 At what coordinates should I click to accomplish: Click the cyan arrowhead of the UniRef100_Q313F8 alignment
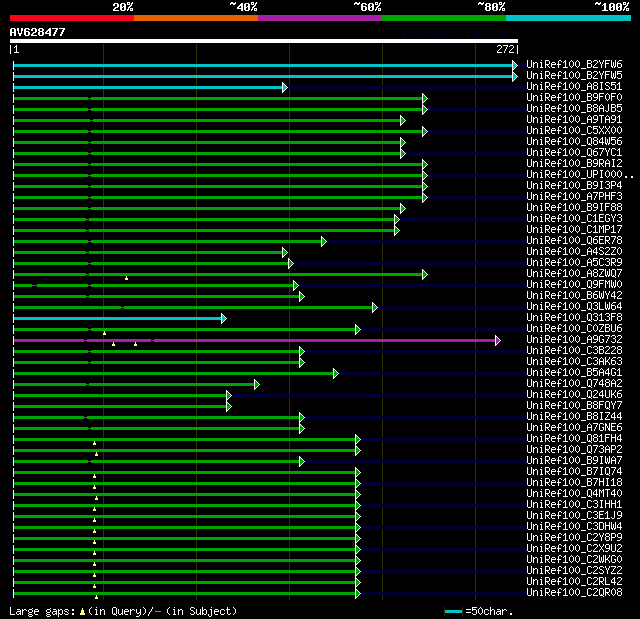point(224,318)
